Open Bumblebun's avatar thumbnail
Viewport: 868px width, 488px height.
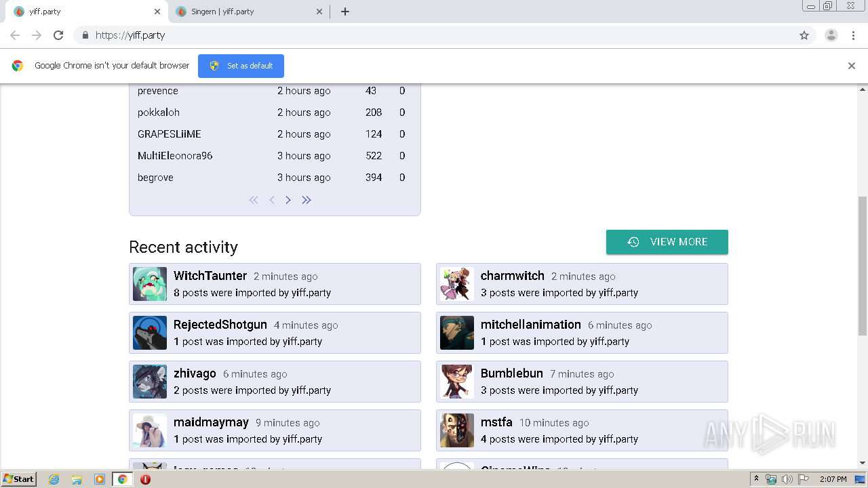point(457,382)
